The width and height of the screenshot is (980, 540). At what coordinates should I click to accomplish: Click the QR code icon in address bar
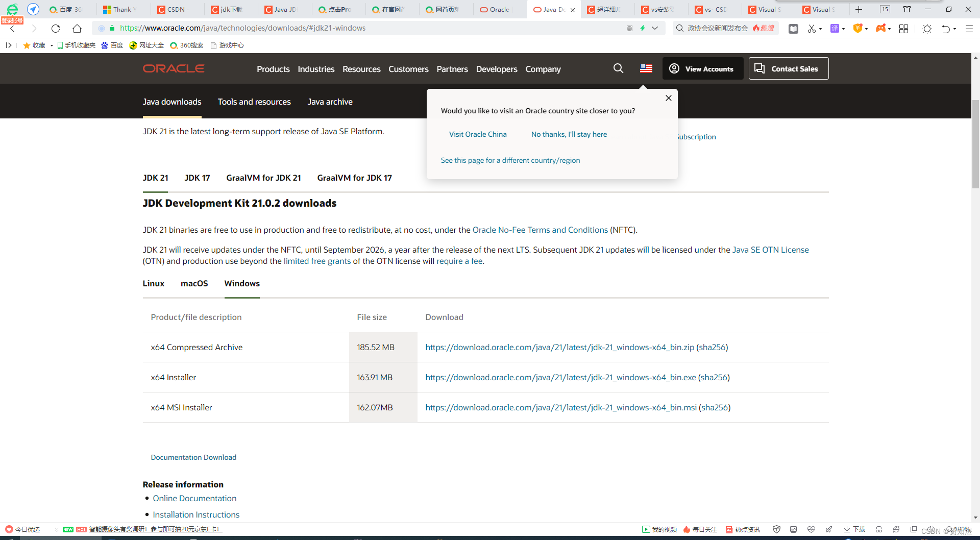(x=629, y=29)
